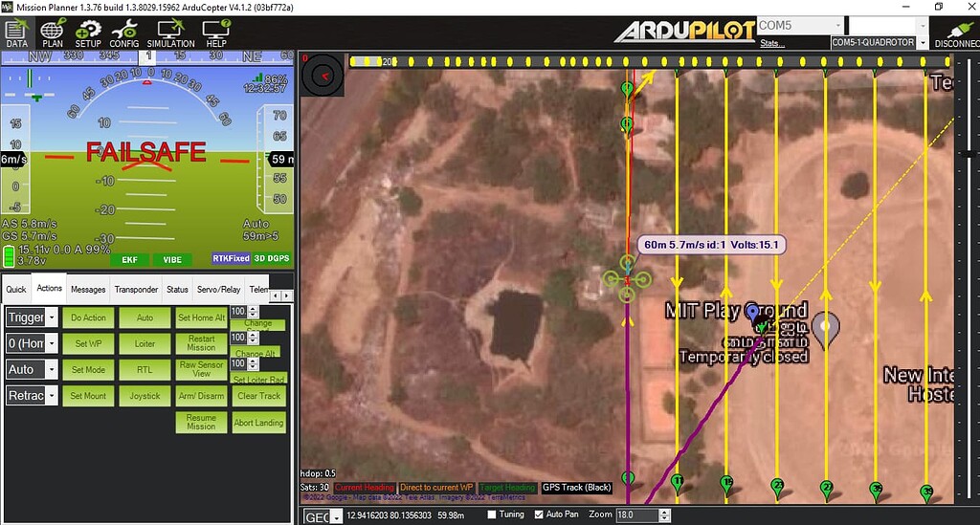Click the Clear Track button
The height and width of the screenshot is (525, 980).
[x=258, y=397]
